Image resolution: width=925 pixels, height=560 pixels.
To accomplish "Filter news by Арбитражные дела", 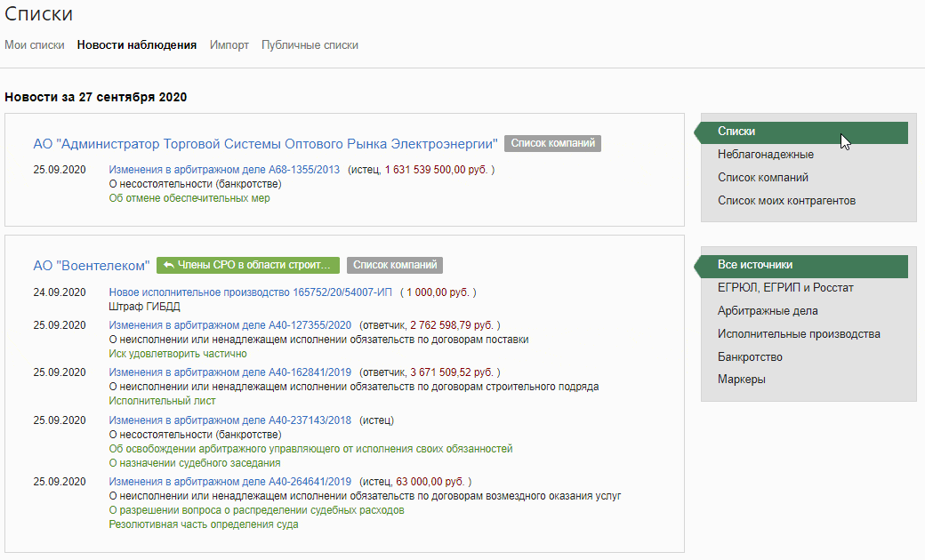I will click(768, 310).
